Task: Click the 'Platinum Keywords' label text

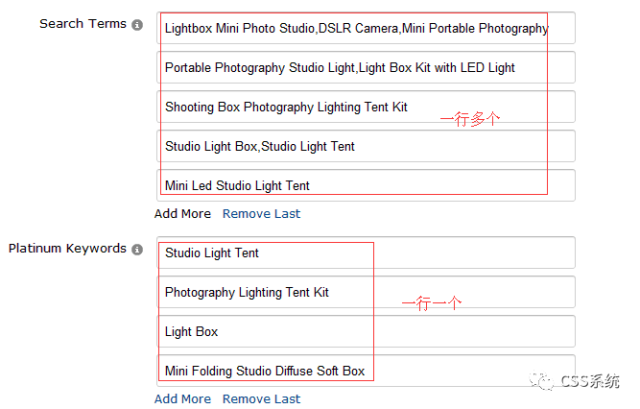Action: point(67,249)
